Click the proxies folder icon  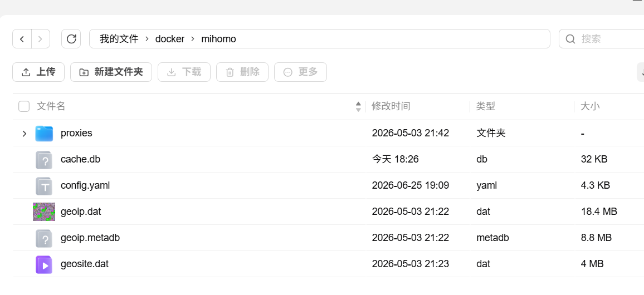pos(44,134)
